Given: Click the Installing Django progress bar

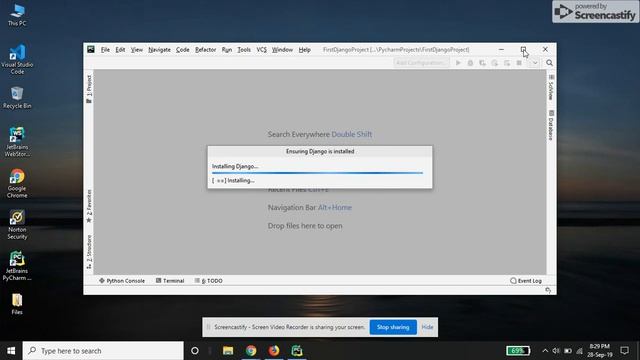Looking at the screenshot, I should click(x=317, y=173).
